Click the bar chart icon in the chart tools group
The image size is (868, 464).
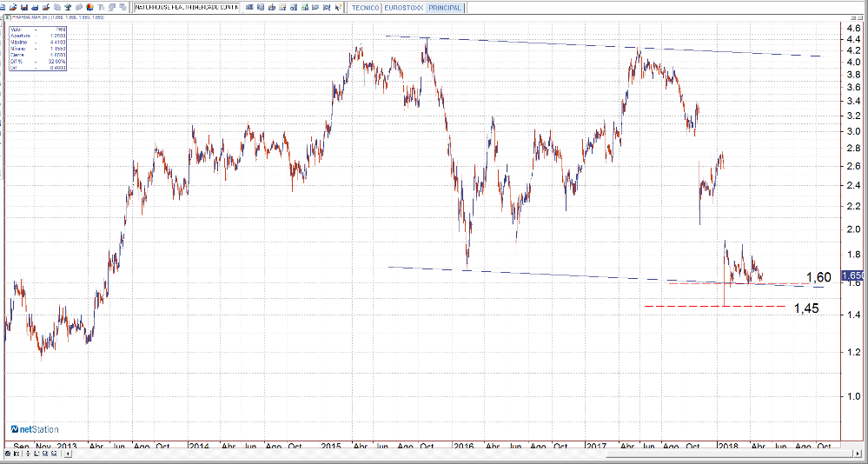271,7
